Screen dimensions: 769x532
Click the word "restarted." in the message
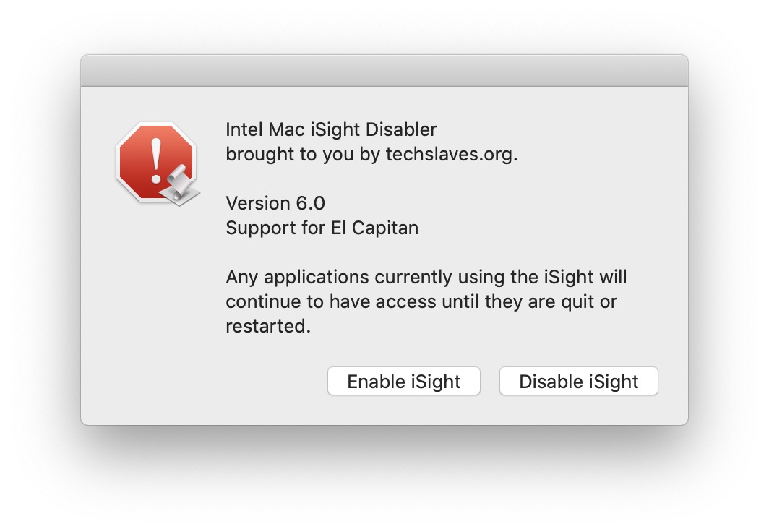point(268,326)
